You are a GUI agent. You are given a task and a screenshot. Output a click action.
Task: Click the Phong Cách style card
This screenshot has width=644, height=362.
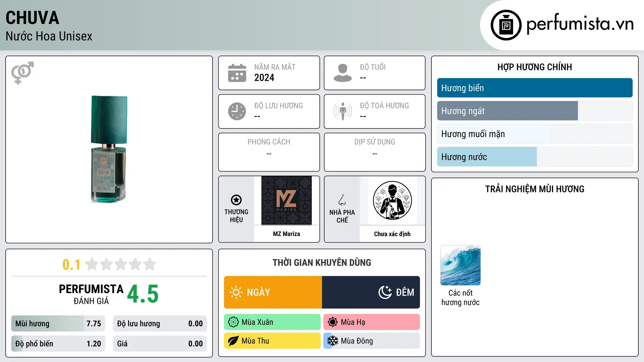269,152
